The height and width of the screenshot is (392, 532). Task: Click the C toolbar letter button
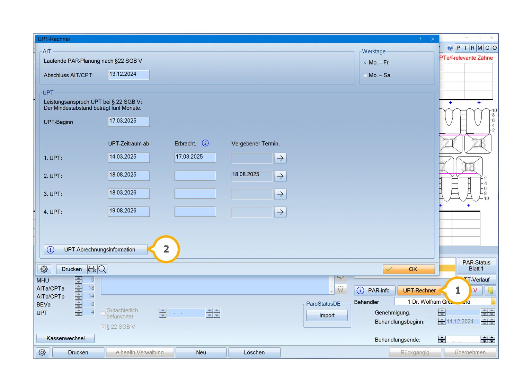click(487, 48)
